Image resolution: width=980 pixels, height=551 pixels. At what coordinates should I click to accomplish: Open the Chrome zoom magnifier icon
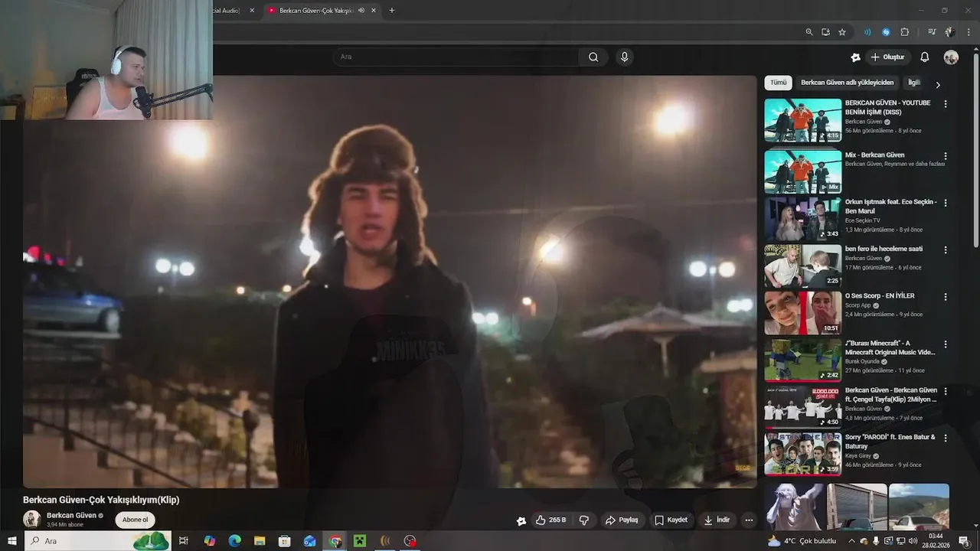click(x=809, y=32)
